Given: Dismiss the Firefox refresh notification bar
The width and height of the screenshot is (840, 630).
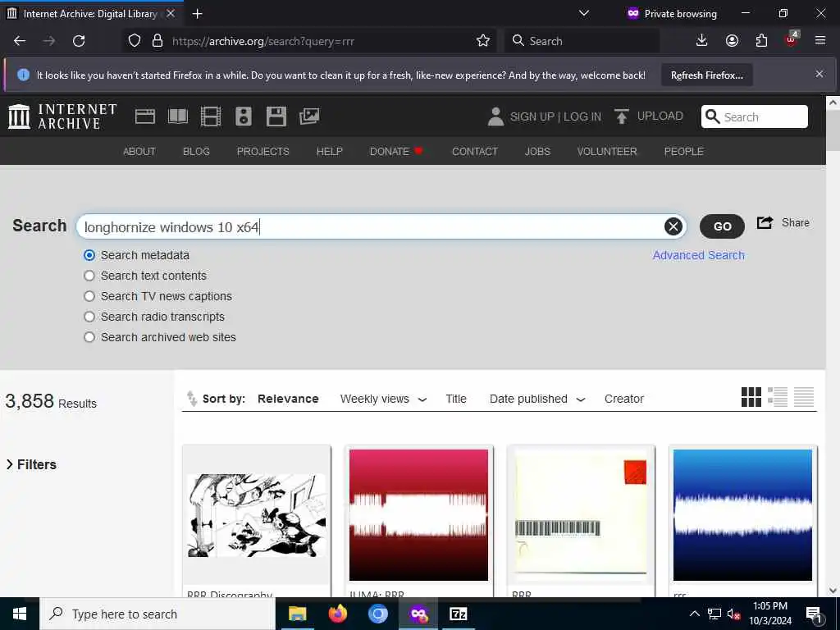Looking at the screenshot, I should coord(819,74).
